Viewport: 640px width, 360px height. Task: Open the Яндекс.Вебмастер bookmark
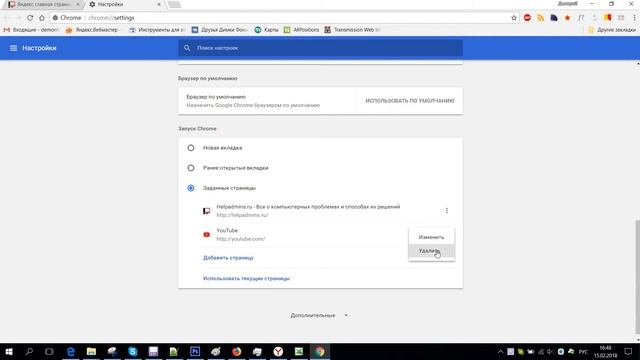[x=93, y=30]
